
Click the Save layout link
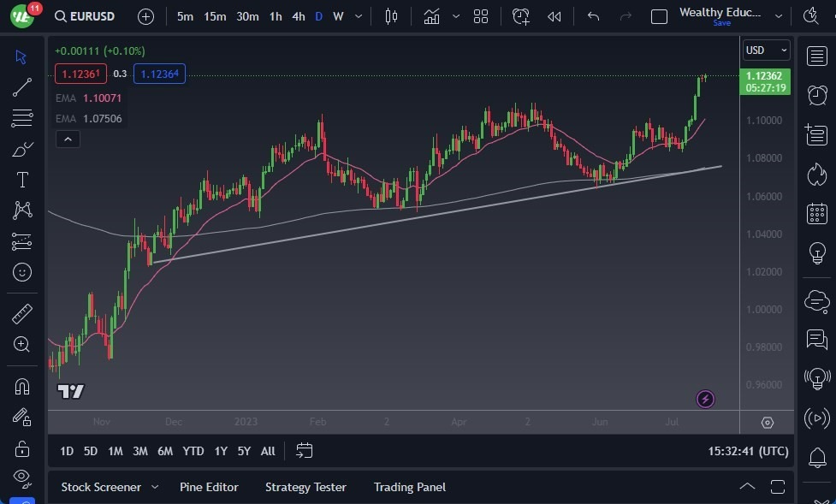[721, 23]
